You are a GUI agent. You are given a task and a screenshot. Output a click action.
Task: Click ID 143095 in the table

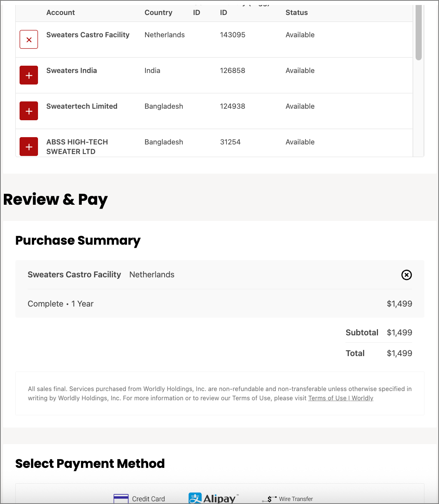point(233,35)
